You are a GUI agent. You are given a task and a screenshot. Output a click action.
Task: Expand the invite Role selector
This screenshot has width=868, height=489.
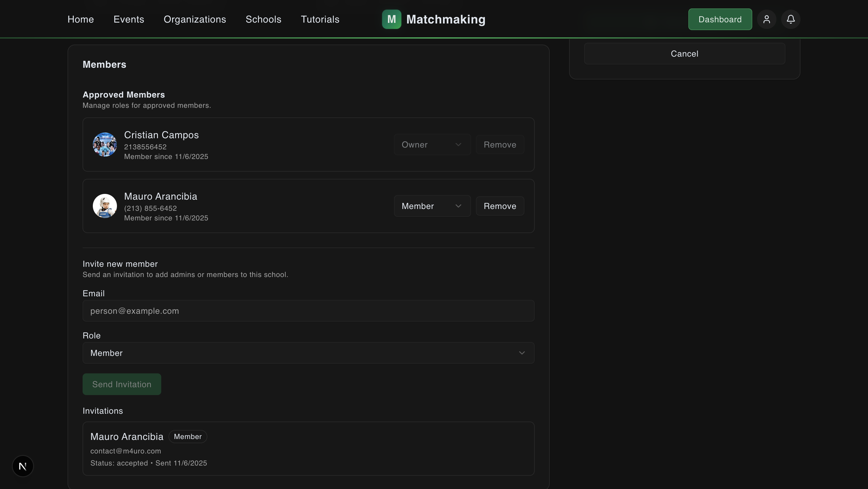click(x=308, y=353)
